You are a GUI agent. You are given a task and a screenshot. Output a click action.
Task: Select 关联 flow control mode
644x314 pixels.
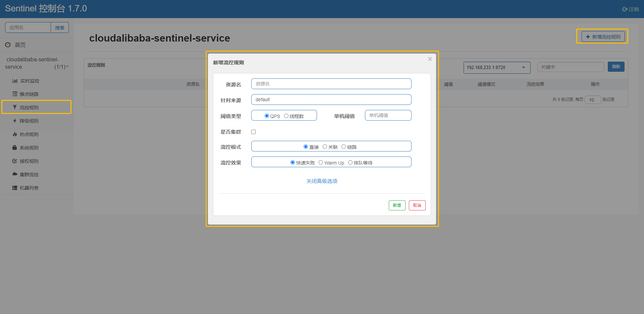325,147
